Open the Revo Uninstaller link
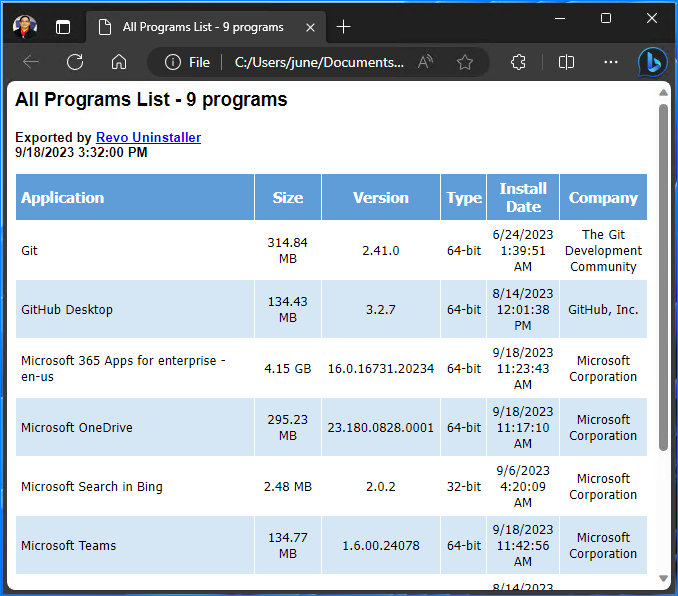Image resolution: width=678 pixels, height=596 pixels. coord(148,137)
